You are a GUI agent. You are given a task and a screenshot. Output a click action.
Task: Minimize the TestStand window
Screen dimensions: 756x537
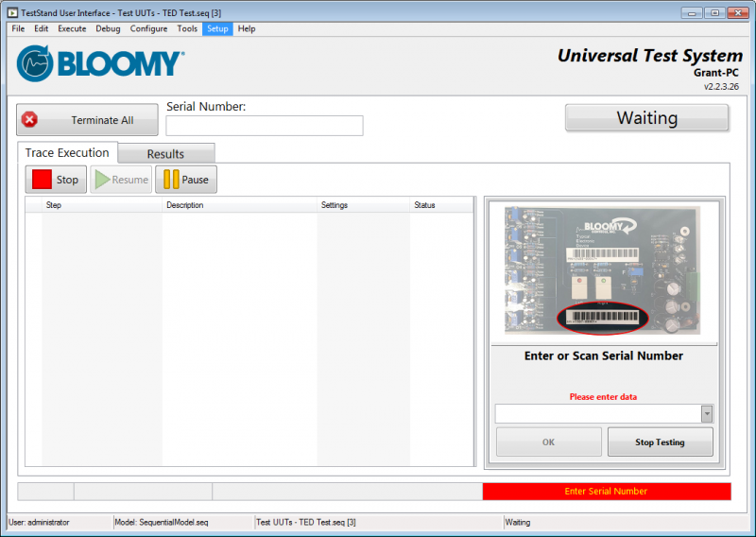(x=692, y=13)
